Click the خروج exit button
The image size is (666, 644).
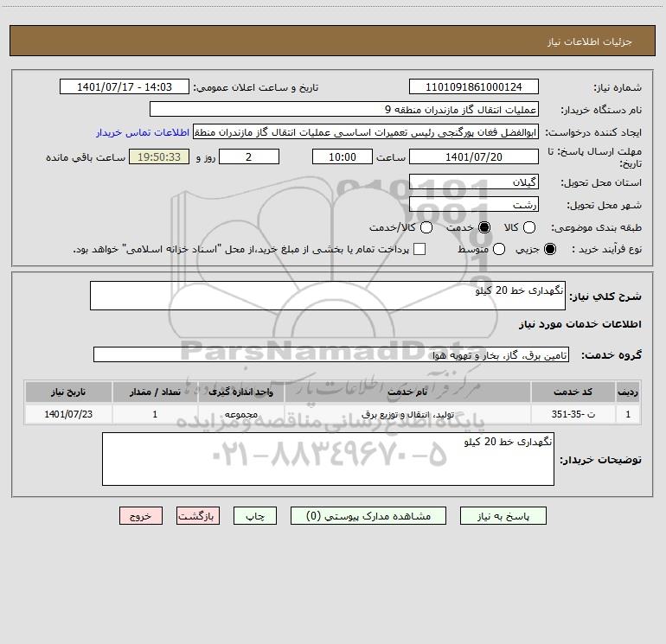click(x=141, y=516)
